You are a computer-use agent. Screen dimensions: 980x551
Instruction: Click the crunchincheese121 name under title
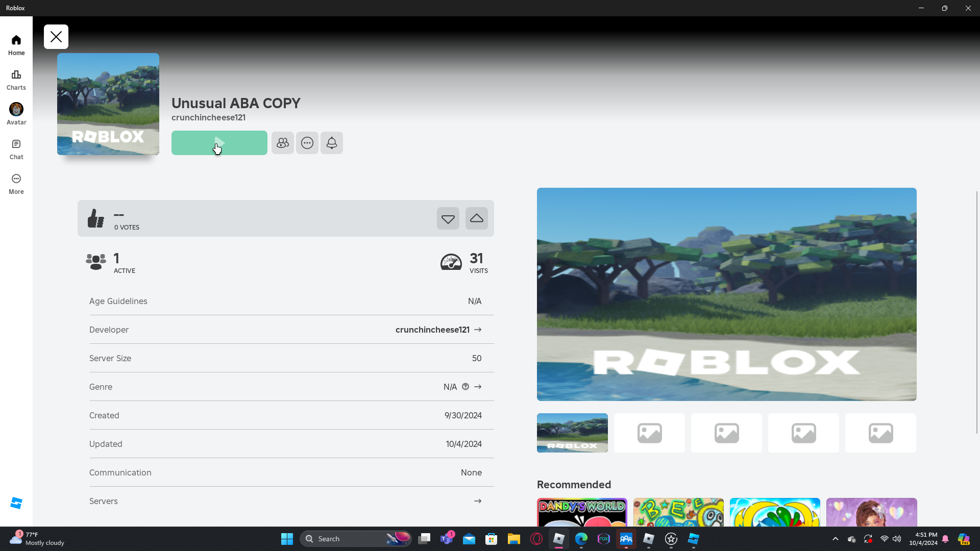coord(208,117)
